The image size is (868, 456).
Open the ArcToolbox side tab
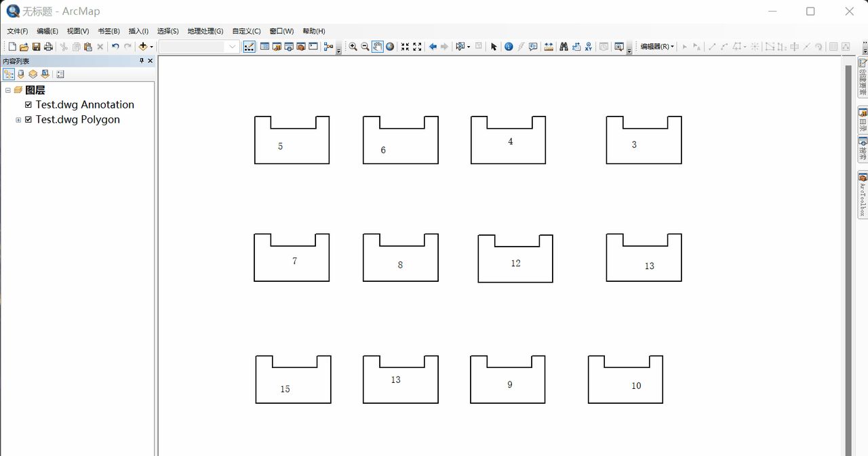tap(863, 196)
